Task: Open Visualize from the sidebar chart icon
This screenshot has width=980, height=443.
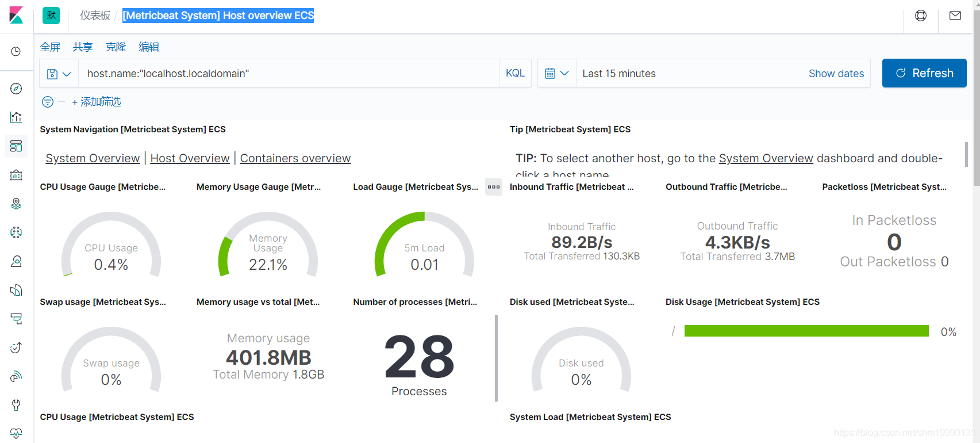Action: click(x=16, y=117)
